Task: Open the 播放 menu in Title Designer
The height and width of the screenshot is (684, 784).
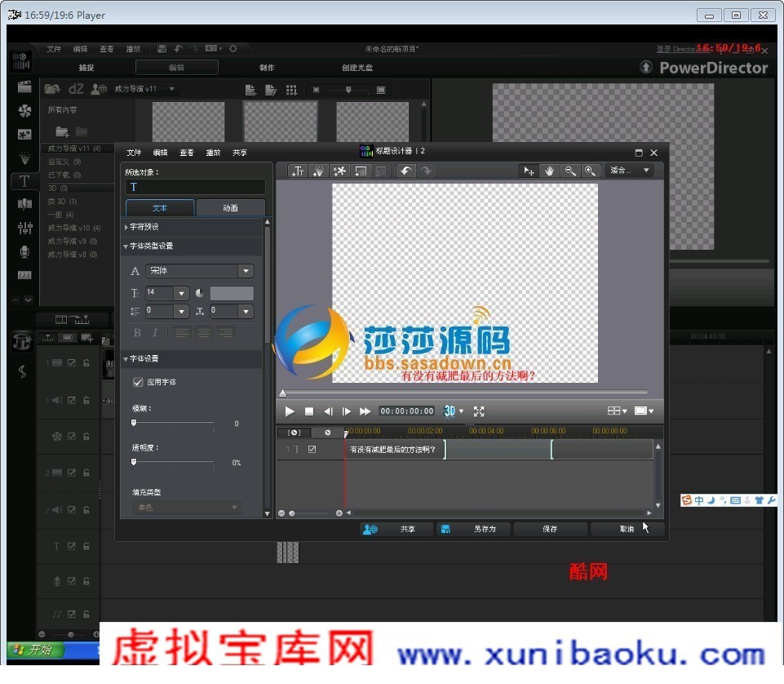Action: (x=214, y=153)
